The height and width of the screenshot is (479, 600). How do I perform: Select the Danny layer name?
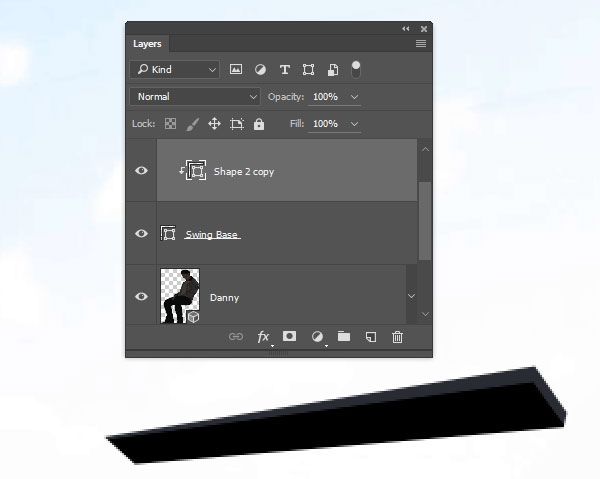pos(224,298)
